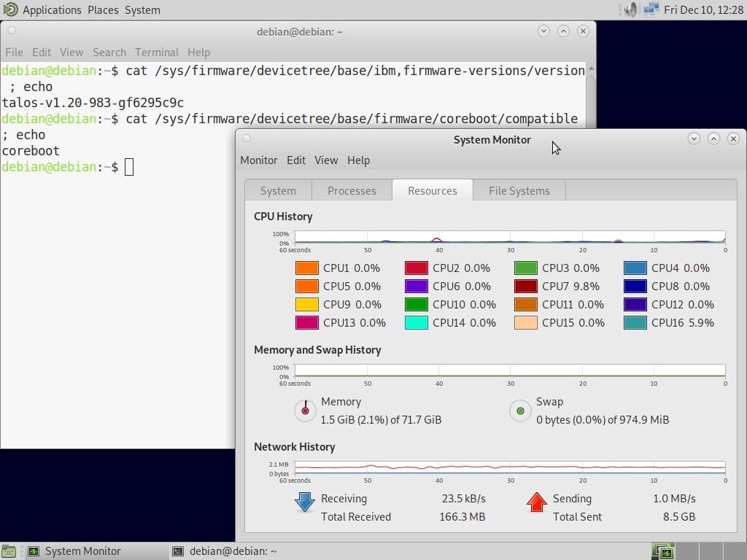Click the terminal command prompt input area
Viewport: 747px width, 560px height.
pos(128,167)
